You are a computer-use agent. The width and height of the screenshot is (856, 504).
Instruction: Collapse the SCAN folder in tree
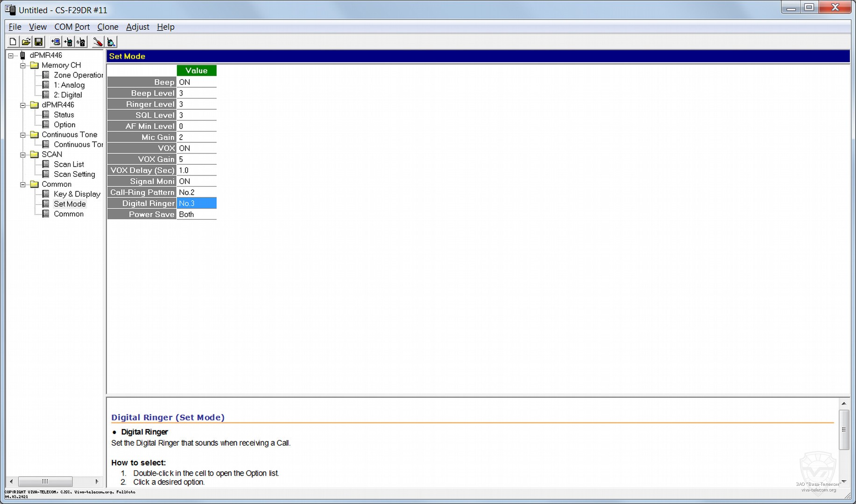coord(22,154)
